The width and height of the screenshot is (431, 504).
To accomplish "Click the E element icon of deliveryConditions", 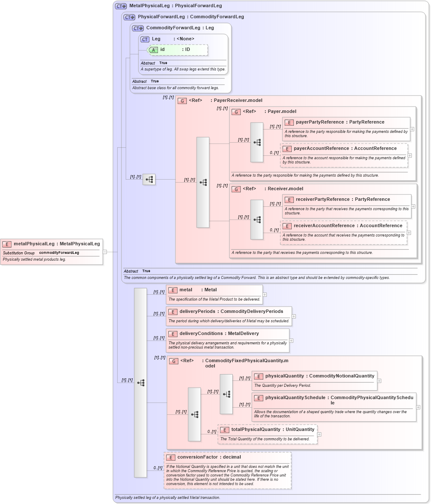I will point(172,334).
